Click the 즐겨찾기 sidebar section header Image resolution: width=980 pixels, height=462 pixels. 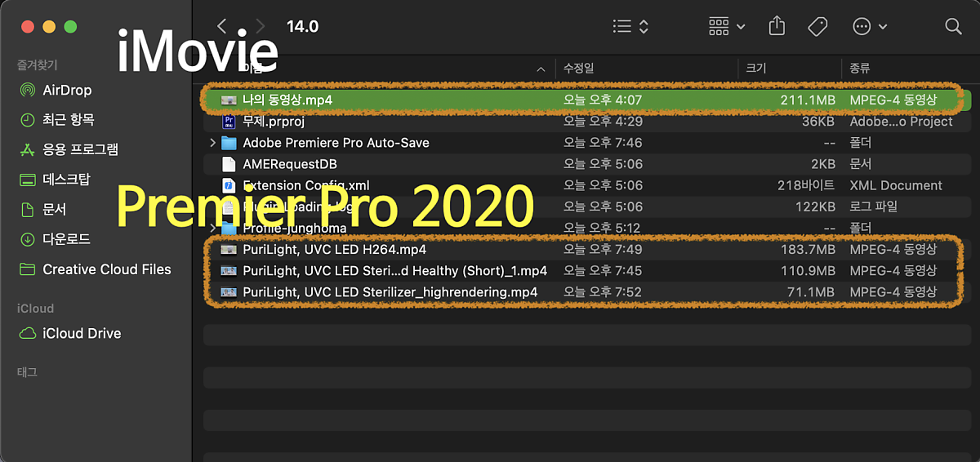point(37,64)
